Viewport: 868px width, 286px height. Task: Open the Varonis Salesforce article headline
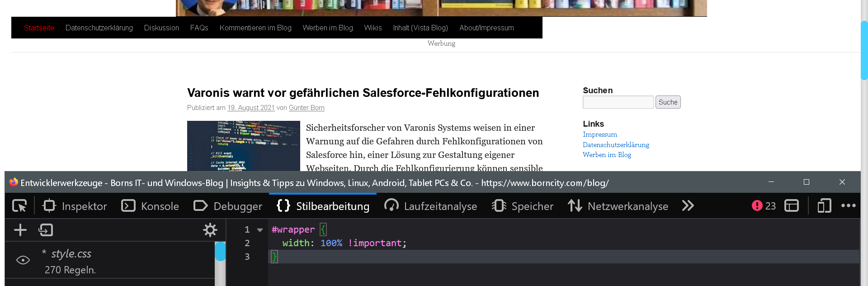(363, 93)
